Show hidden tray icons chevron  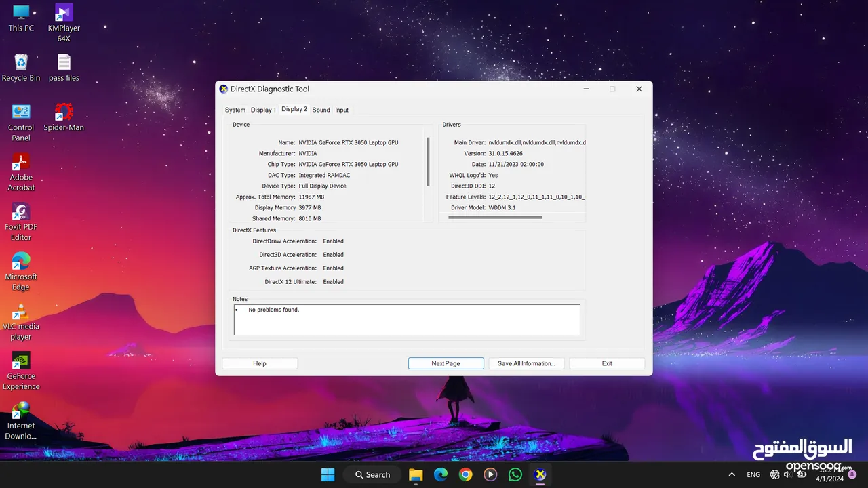tap(731, 474)
